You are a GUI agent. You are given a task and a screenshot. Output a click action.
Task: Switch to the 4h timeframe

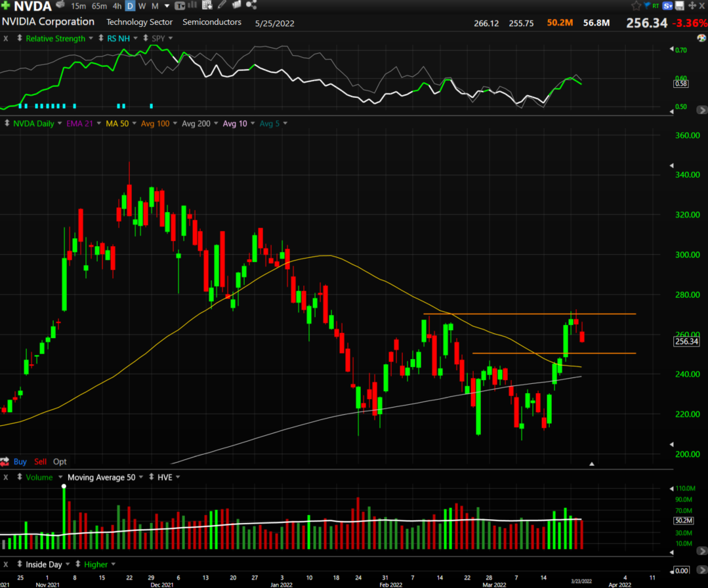117,7
